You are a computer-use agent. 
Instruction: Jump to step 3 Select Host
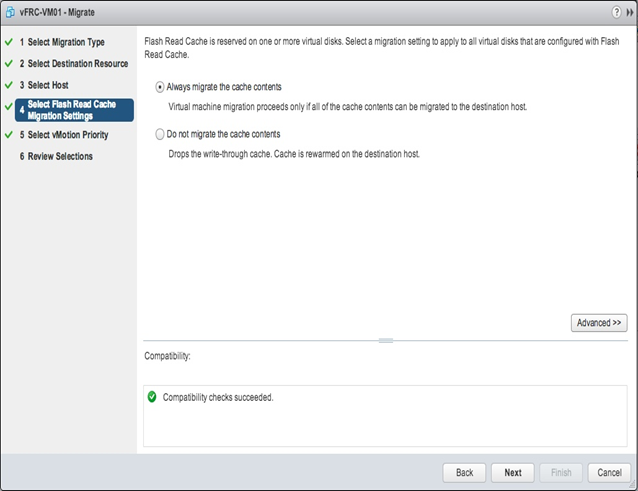coord(44,85)
